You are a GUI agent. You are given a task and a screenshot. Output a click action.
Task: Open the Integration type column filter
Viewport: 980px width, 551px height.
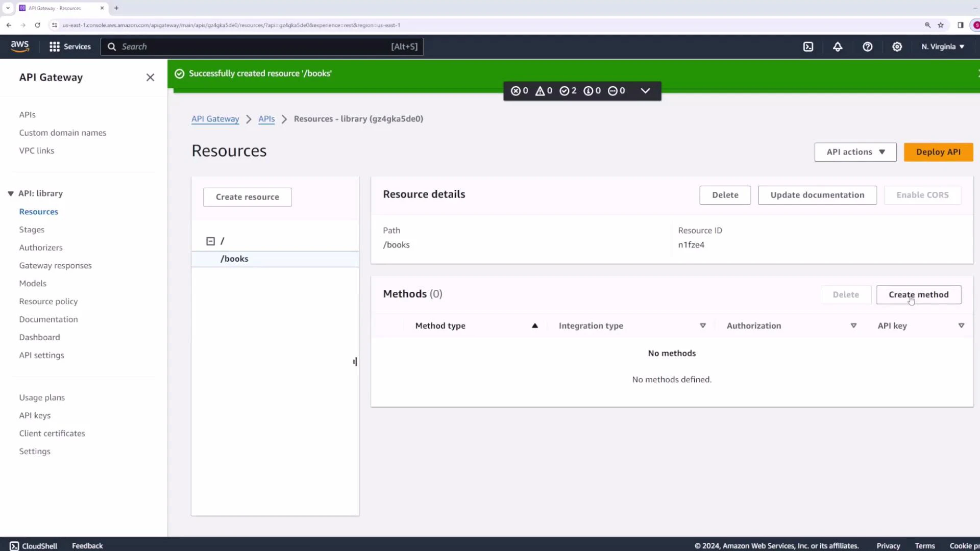(x=703, y=325)
